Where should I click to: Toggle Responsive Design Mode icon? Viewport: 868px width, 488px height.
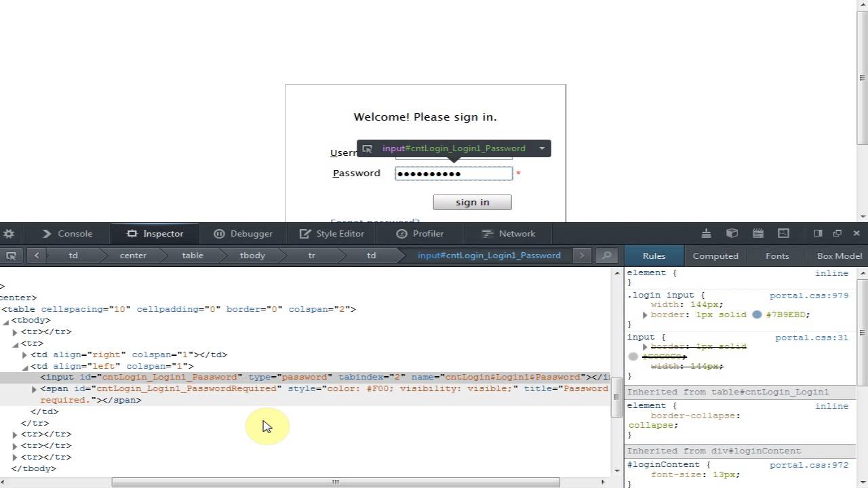coord(783,233)
